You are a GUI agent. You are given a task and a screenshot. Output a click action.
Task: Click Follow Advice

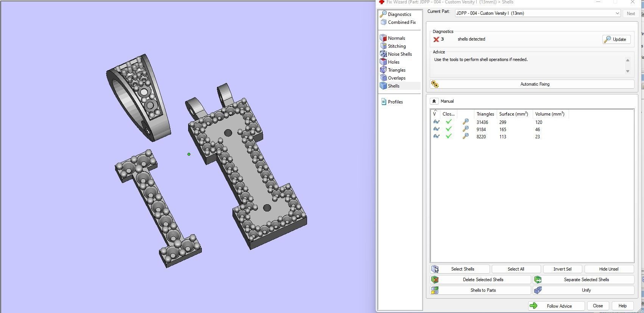(x=556, y=306)
